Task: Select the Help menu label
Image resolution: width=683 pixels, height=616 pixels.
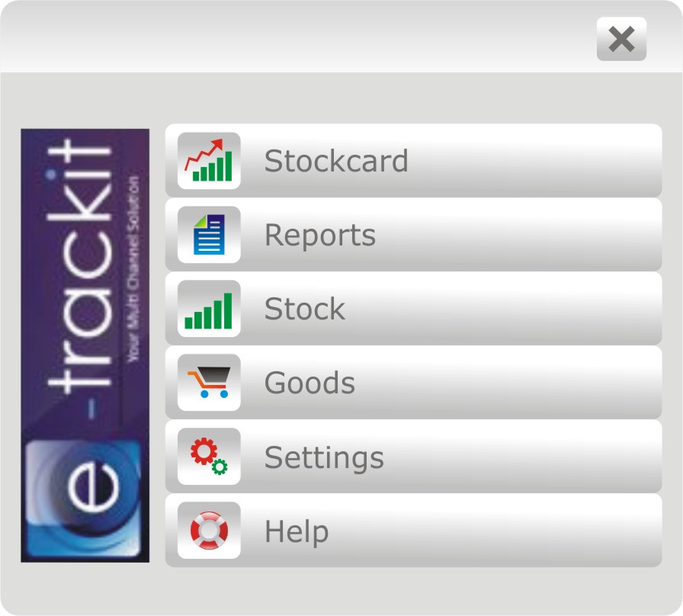Action: pos(297,532)
